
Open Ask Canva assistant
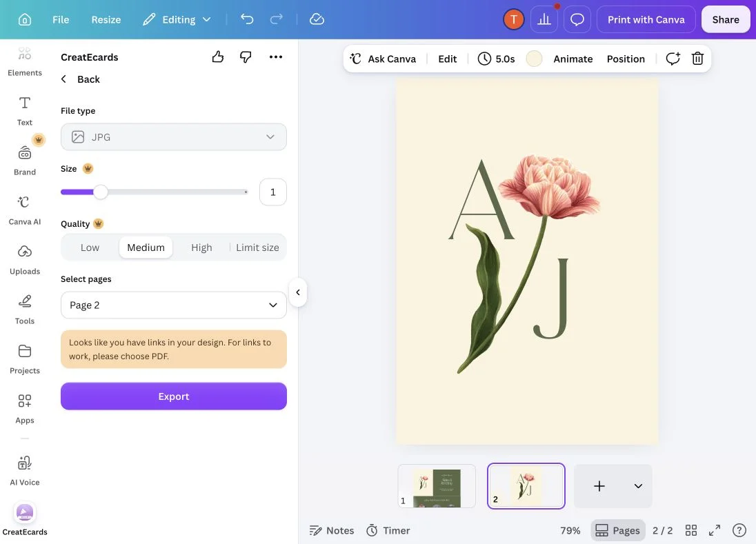point(383,59)
